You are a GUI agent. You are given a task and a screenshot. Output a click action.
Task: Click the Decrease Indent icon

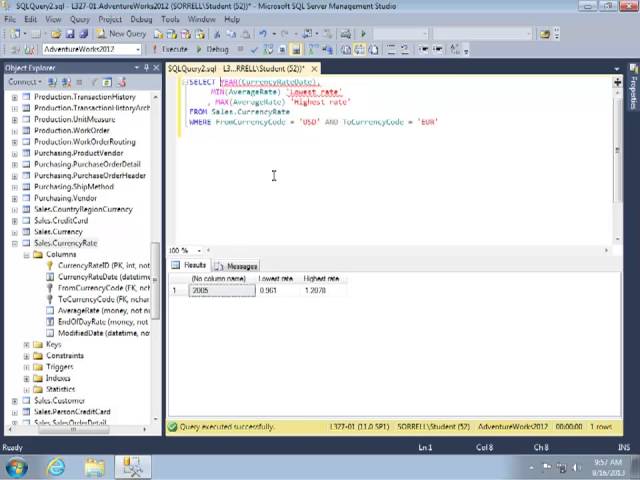pyautogui.click(x=423, y=50)
